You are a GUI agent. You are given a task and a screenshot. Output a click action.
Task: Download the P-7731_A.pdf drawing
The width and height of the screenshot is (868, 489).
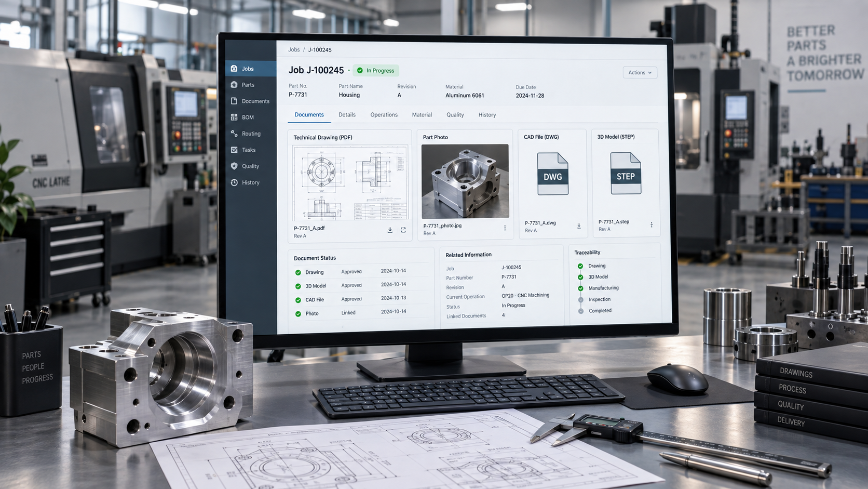tap(390, 230)
